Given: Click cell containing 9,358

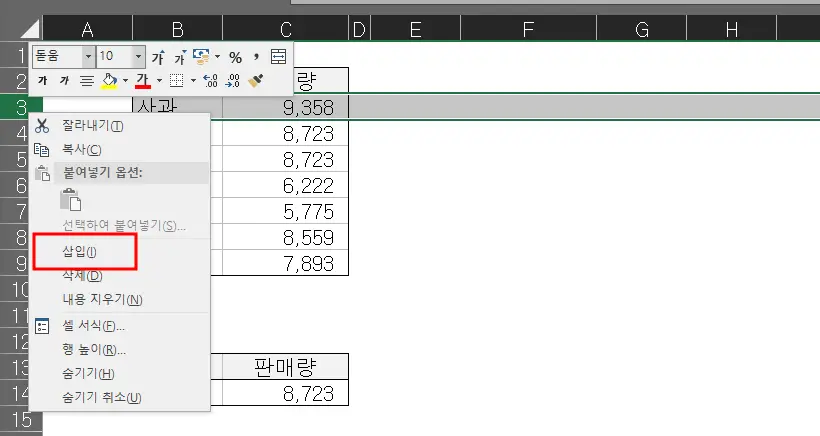Looking at the screenshot, I should click(286, 107).
